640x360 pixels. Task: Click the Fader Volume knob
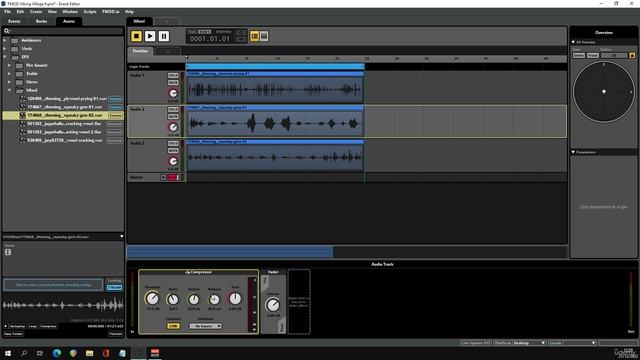273,304
